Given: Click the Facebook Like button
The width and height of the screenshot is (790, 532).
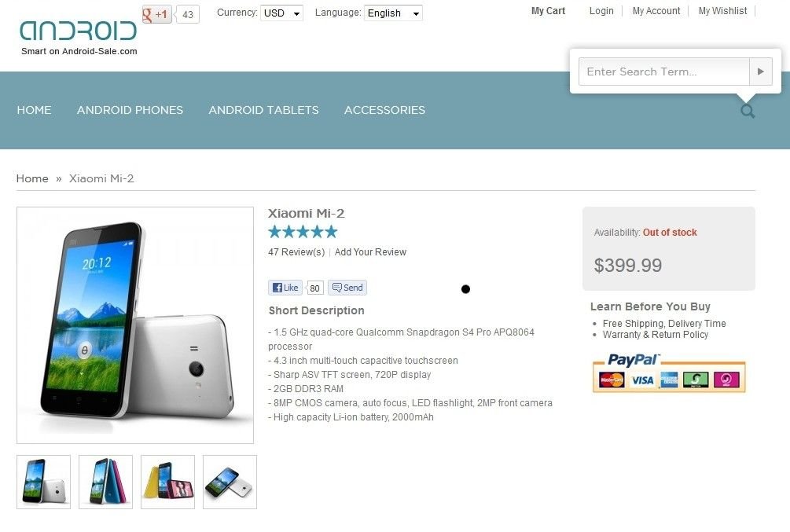Looking at the screenshot, I should pyautogui.click(x=285, y=288).
